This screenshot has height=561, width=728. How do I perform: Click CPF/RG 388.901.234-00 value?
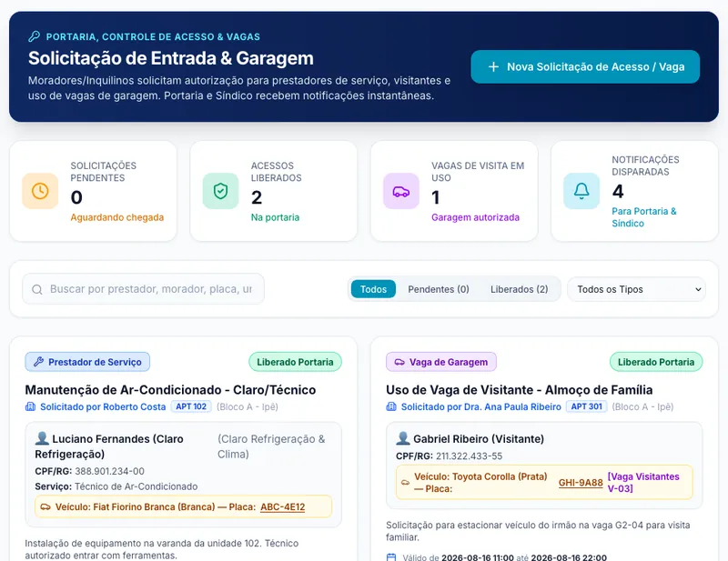point(109,472)
